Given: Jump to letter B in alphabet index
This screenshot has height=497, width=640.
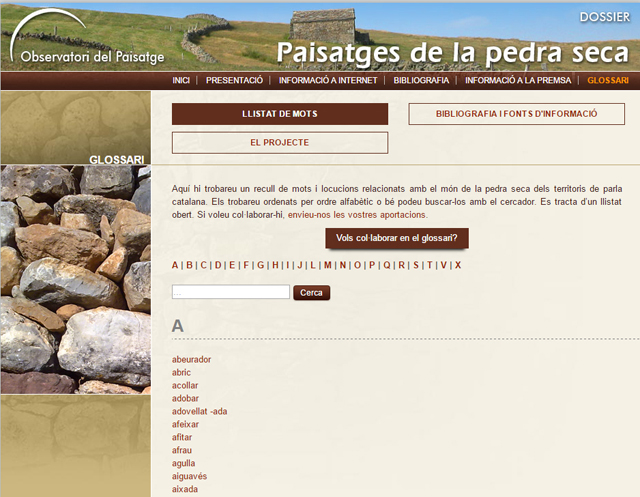Looking at the screenshot, I should point(189,265).
